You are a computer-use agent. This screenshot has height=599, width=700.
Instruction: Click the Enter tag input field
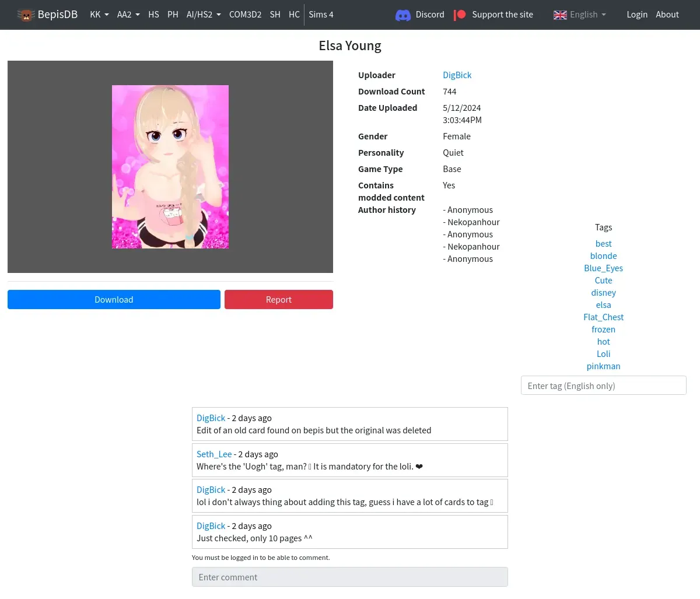click(603, 386)
